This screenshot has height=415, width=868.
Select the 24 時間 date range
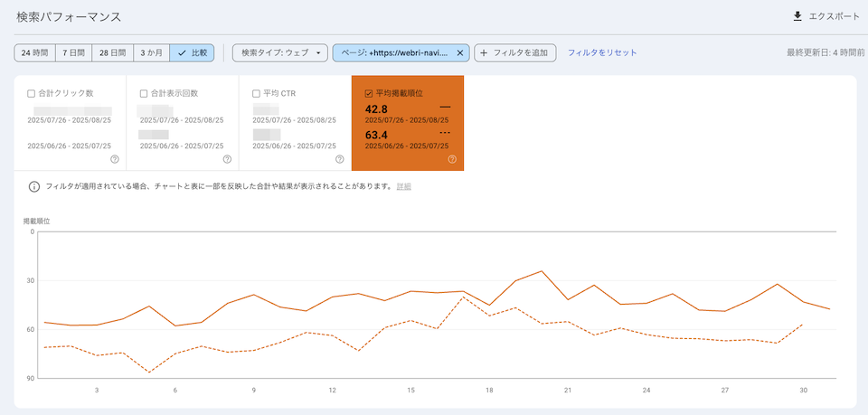[x=34, y=53]
